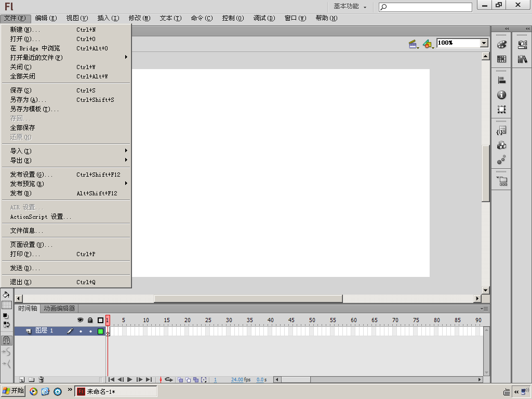Screen dimensions: 532x399
Task: Toggle visibility of all layers eye icon
Action: (80, 320)
